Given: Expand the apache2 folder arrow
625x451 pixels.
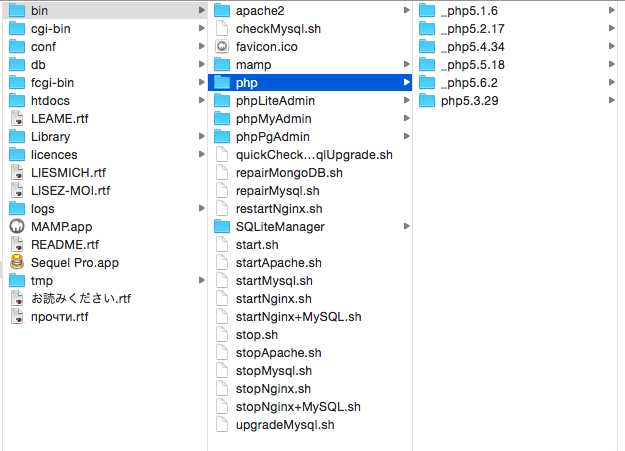Looking at the screenshot, I should (x=406, y=11).
